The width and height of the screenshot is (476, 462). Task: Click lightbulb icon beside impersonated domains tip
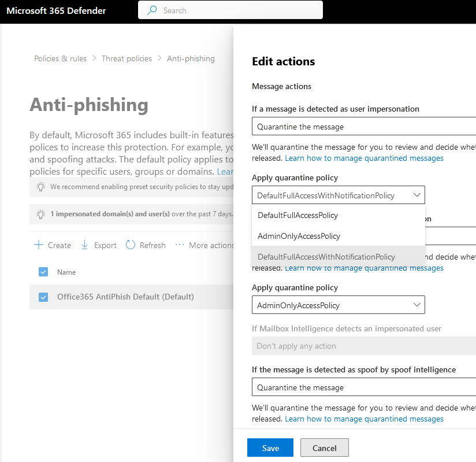[x=40, y=214]
